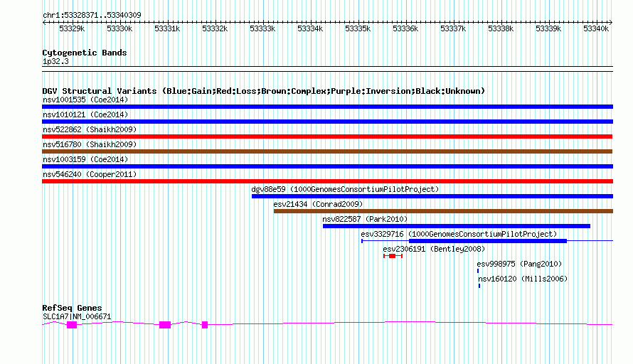Click the nsv160120 (Mills2006) label
Screen dimensions: 633x364
click(523, 279)
